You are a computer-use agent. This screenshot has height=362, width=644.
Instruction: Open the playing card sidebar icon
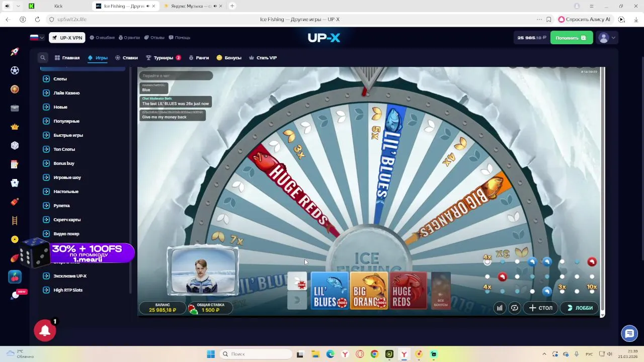[15, 183]
